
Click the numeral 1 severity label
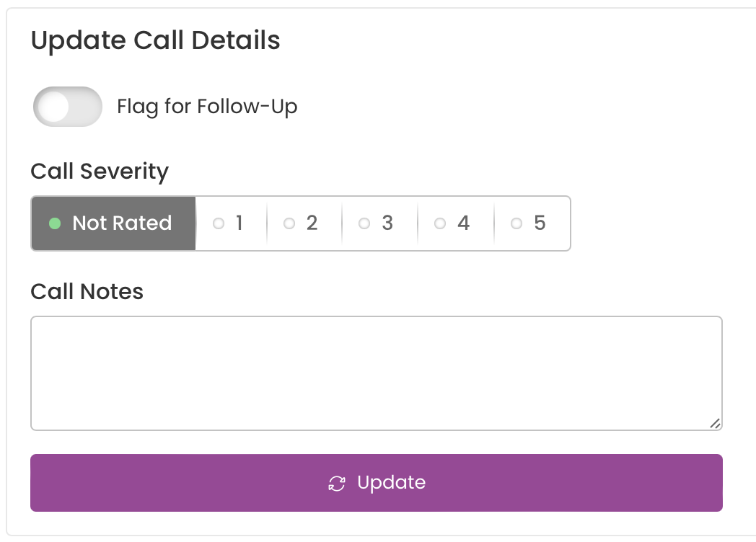click(x=239, y=223)
